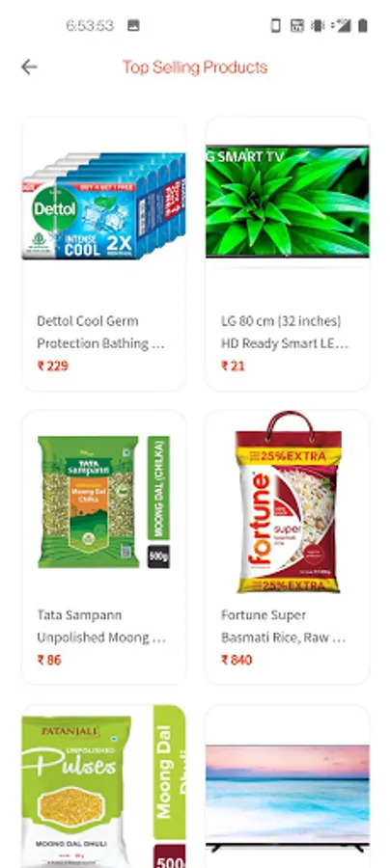Open the Dettol soap product image
Viewport: 390px width, 868px height.
(103, 205)
